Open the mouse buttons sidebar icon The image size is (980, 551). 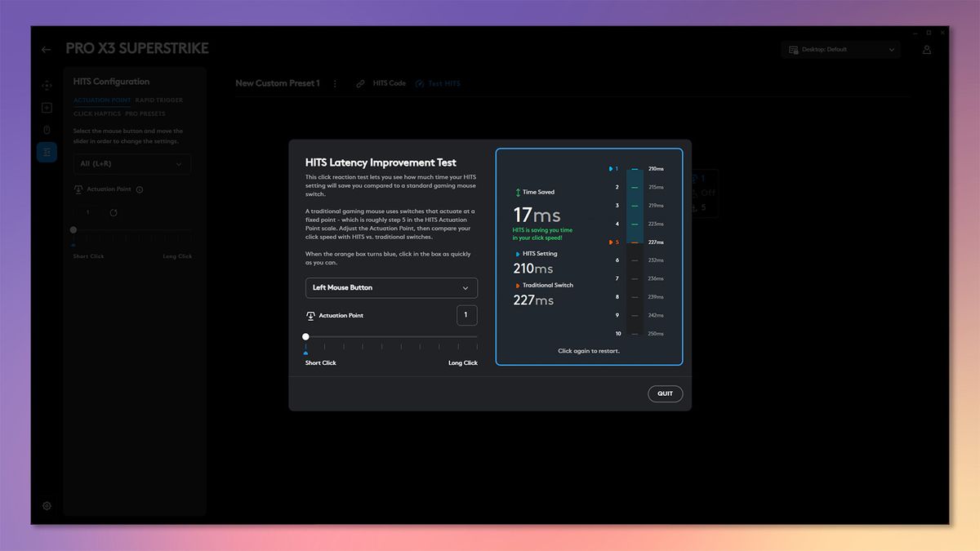coord(47,130)
